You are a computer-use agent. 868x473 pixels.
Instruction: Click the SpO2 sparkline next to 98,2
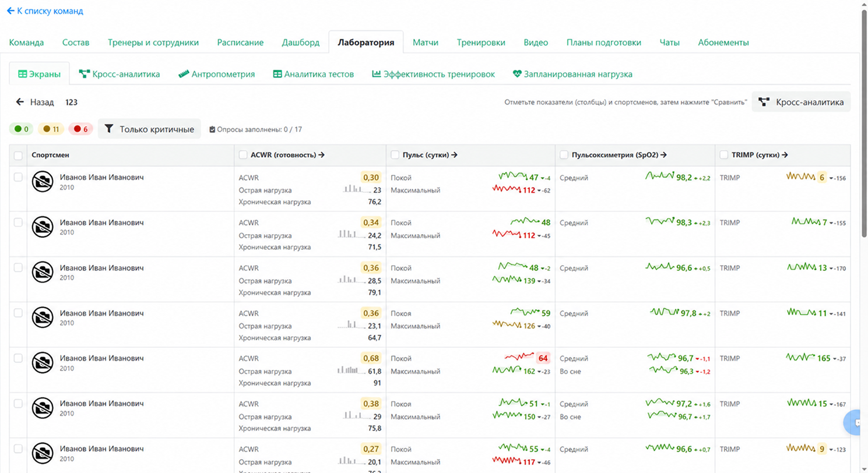tap(660, 176)
